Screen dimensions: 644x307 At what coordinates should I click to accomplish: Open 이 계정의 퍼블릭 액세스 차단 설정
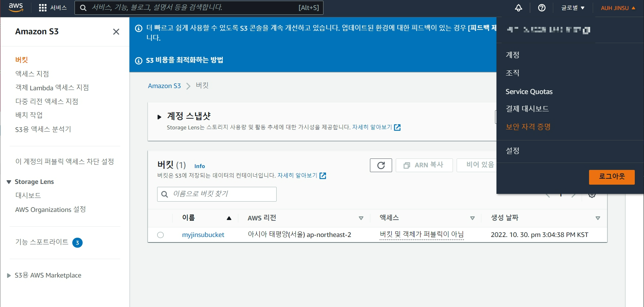pos(65,161)
